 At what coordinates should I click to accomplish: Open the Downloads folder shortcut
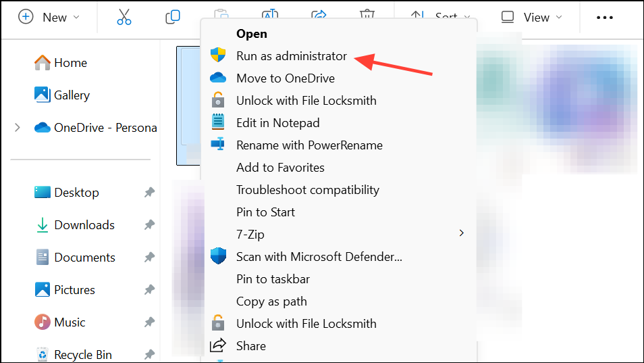pyautogui.click(x=84, y=225)
